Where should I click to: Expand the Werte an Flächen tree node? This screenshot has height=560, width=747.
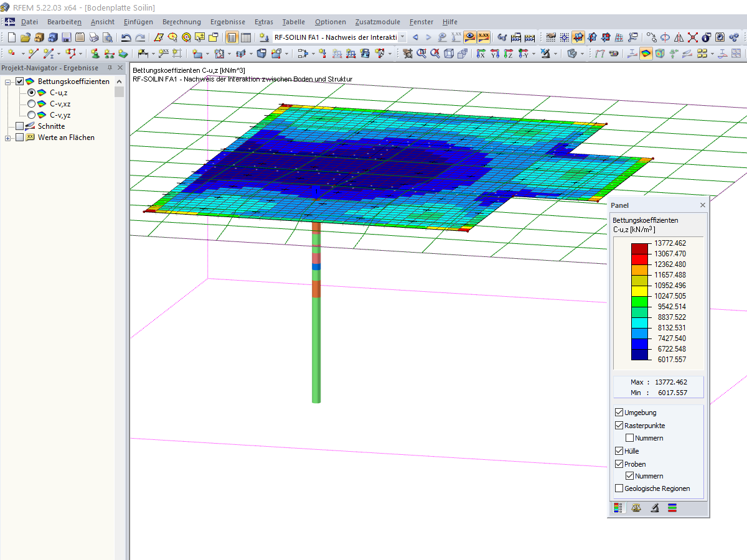pos(8,138)
